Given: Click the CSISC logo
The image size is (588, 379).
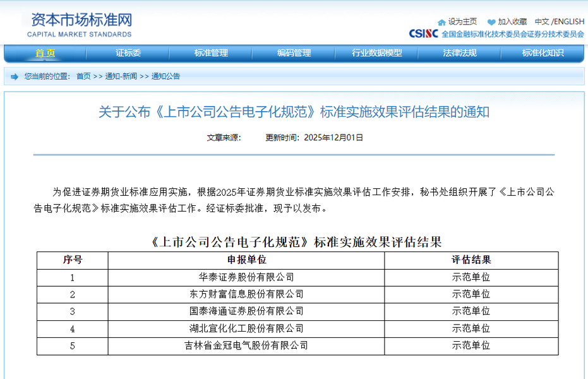Looking at the screenshot, I should click(423, 33).
